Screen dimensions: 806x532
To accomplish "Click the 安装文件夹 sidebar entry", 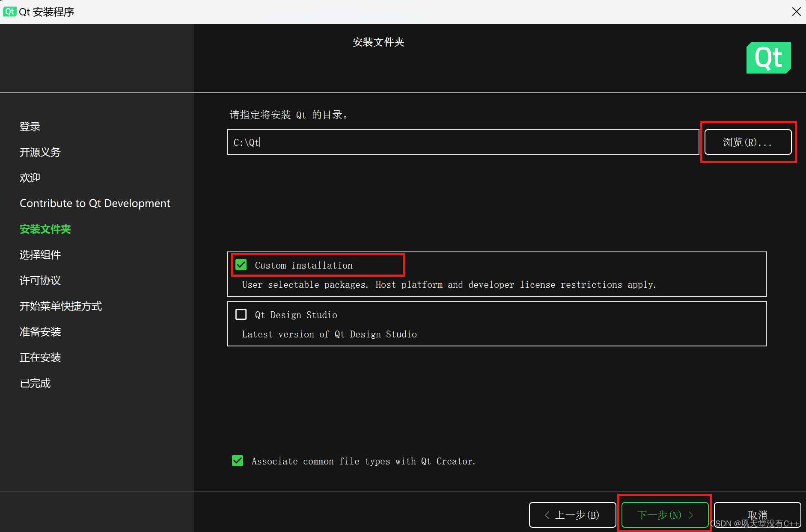I will (x=45, y=229).
